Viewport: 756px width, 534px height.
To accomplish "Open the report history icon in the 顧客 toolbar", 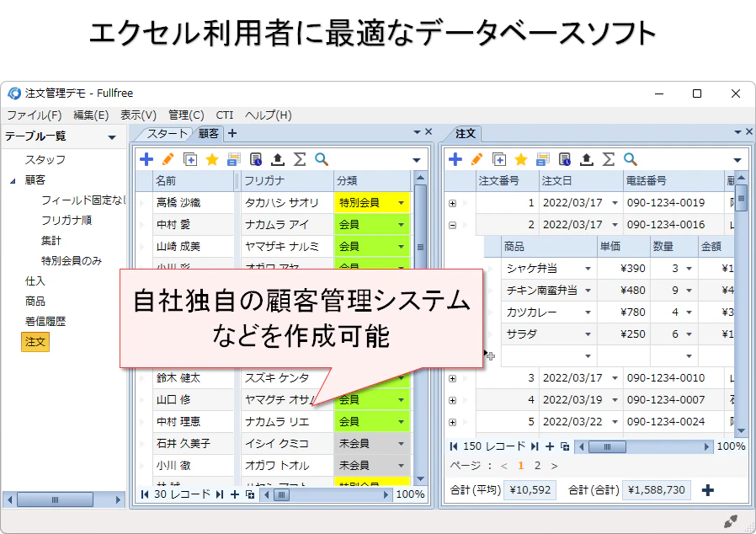I will pos(256,158).
